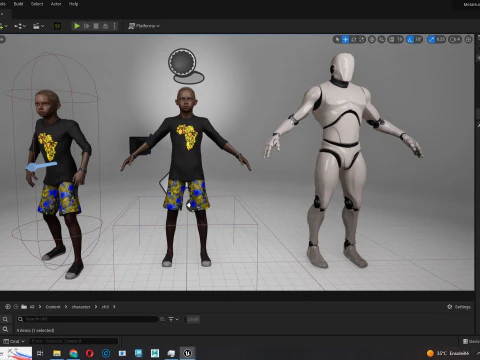Viewport: 480px width, 360px height.
Task: Open Content Browser Settings
Action: [459, 307]
